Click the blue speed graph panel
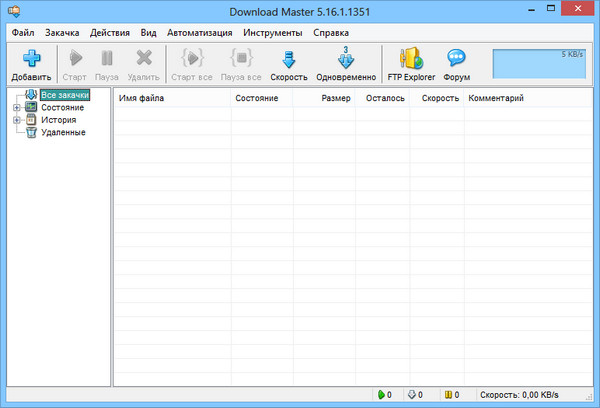The width and height of the screenshot is (600, 408). (540, 62)
